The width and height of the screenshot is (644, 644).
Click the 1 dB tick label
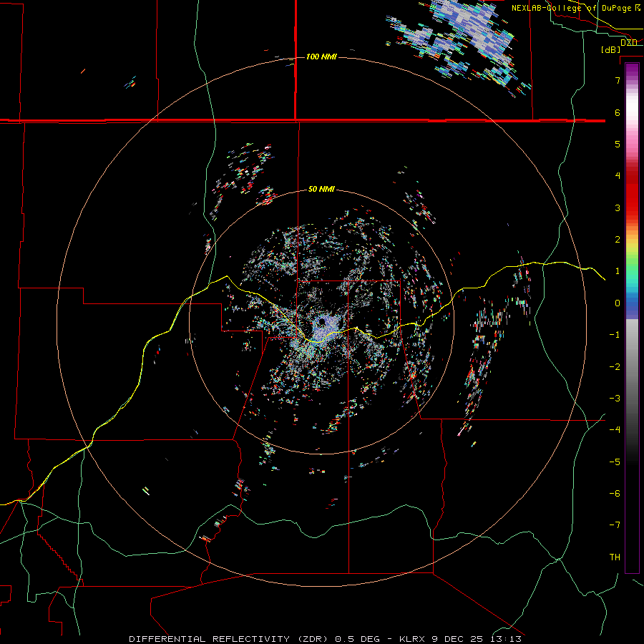tap(618, 271)
